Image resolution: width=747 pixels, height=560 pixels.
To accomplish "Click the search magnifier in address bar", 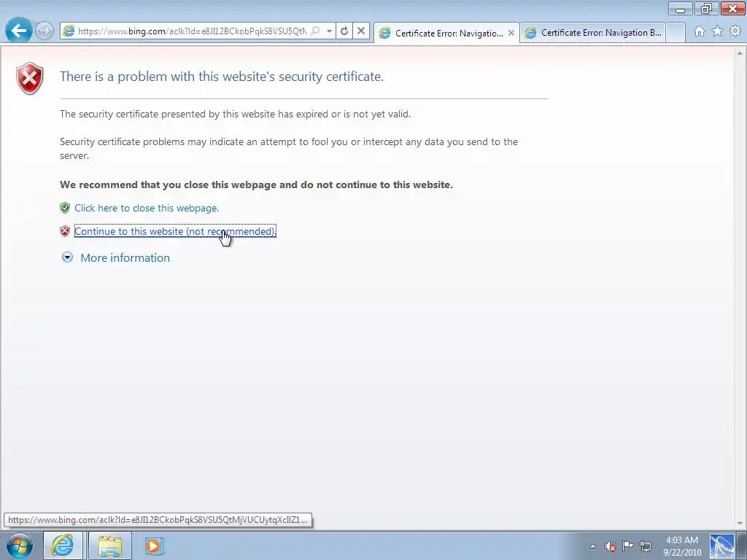I will tap(315, 31).
